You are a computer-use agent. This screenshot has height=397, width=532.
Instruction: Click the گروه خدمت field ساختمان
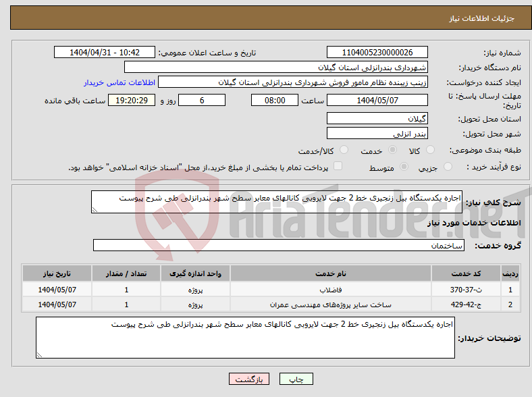(x=279, y=245)
